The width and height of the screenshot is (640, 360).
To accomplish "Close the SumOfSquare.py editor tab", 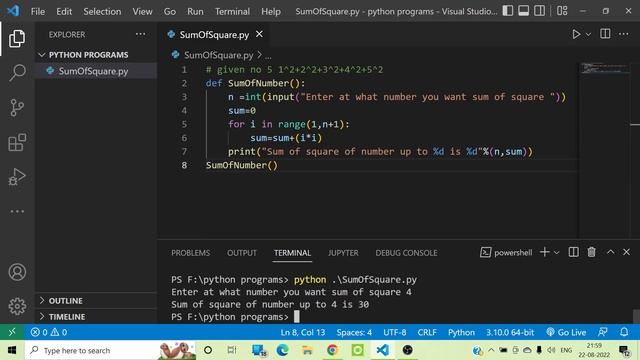I will click(x=259, y=34).
